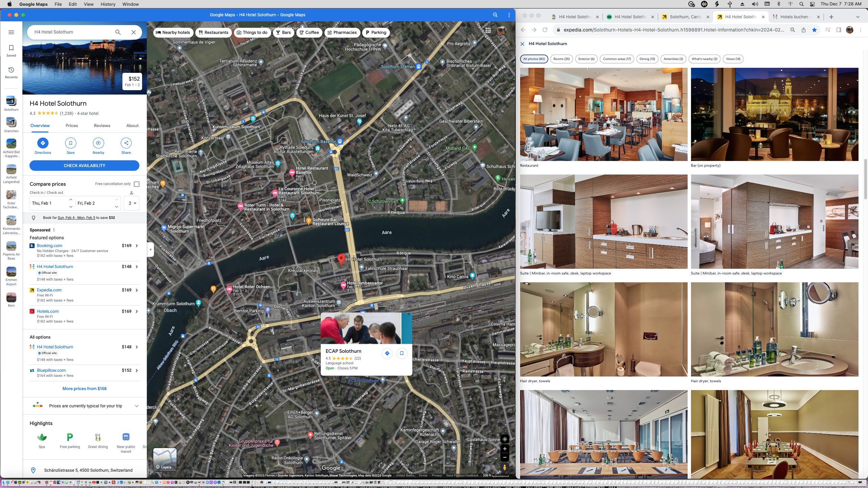This screenshot has width=868, height=488.
Task: Toggle the bookmark star in the browser address bar
Action: pyautogui.click(x=814, y=30)
